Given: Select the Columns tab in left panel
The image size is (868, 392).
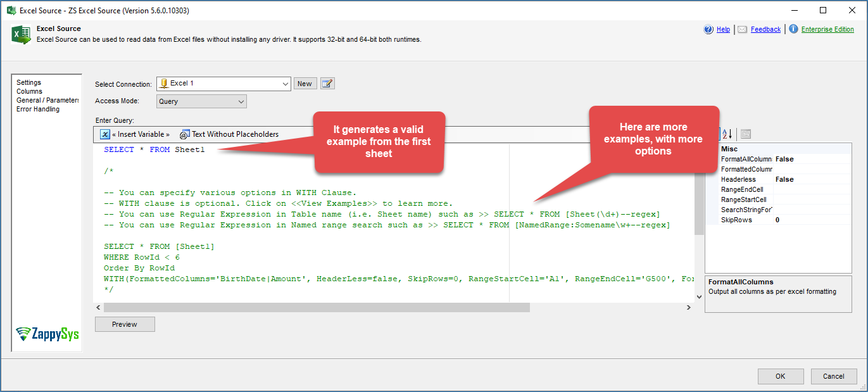Looking at the screenshot, I should coord(30,91).
